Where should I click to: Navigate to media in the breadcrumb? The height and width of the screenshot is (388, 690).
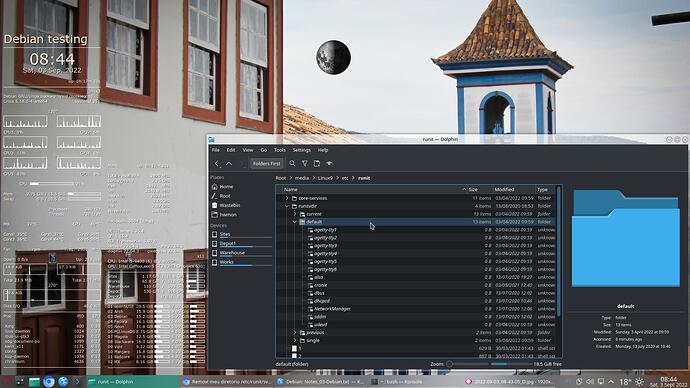pos(302,178)
